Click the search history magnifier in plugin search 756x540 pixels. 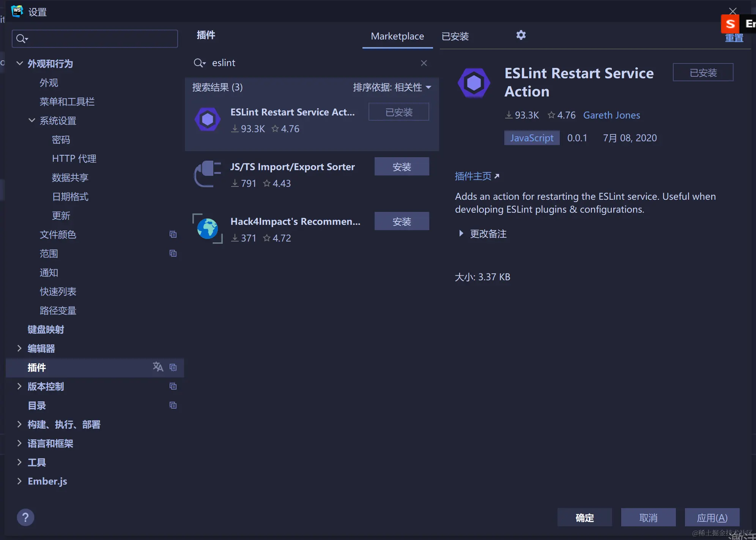[199, 63]
